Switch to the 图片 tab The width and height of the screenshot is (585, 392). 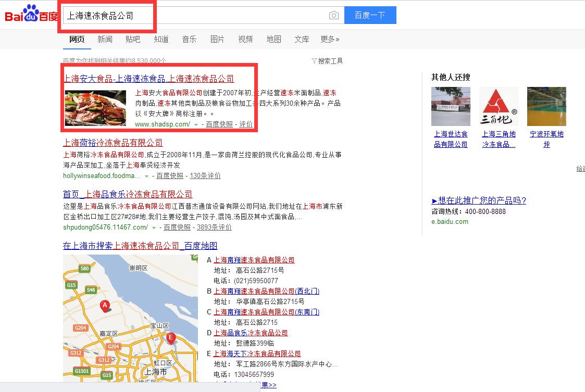pyautogui.click(x=217, y=39)
